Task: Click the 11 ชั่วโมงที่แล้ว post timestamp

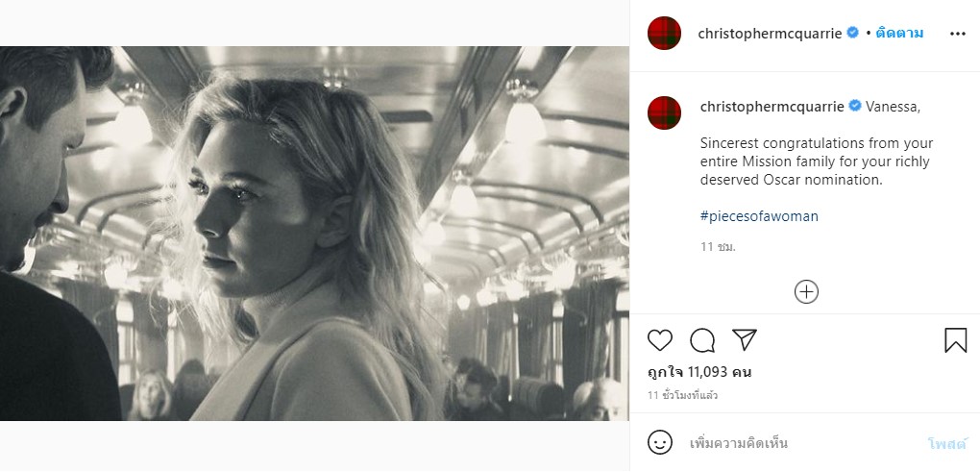Action: 682,395
